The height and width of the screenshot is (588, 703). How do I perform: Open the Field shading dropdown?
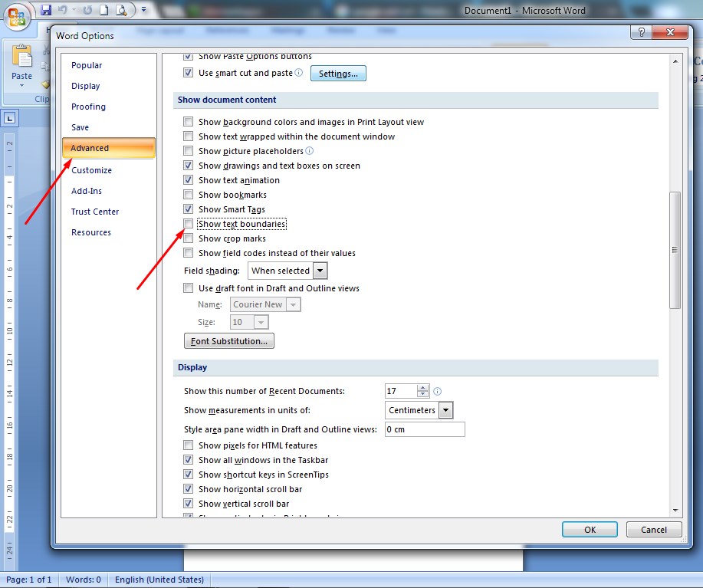click(320, 270)
